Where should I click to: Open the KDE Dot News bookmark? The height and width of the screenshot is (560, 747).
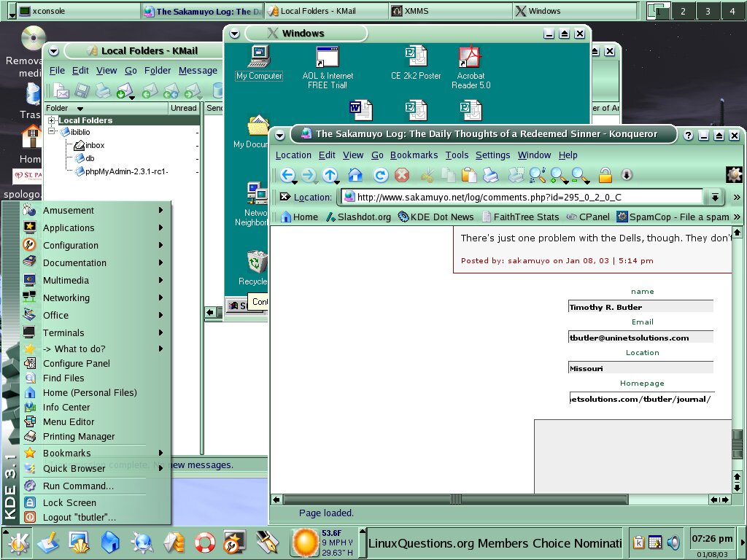436,217
